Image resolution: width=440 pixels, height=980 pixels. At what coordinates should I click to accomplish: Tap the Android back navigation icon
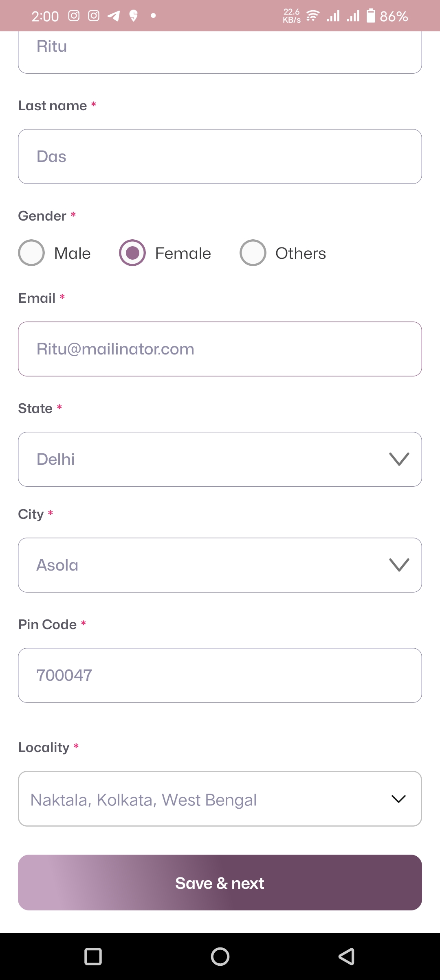(x=346, y=956)
